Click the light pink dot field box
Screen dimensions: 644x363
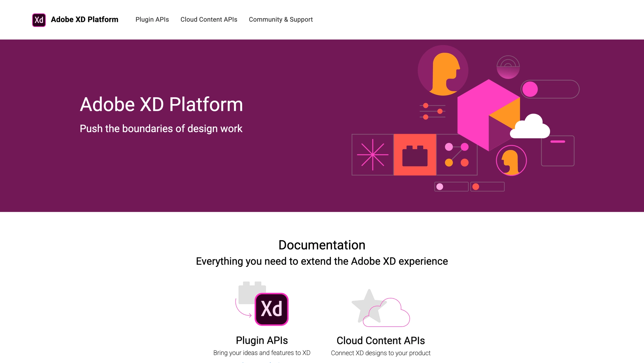(451, 187)
